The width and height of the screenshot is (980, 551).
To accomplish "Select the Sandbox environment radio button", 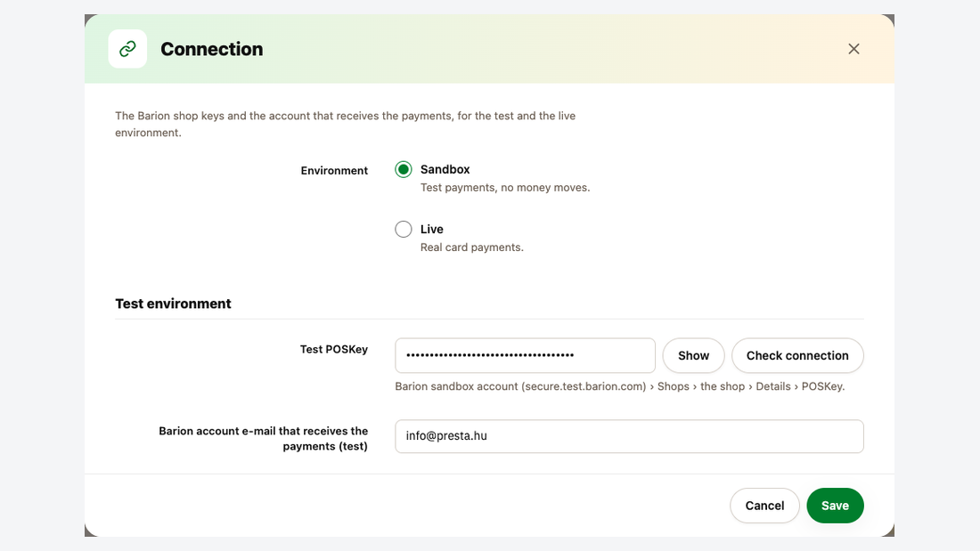I will pyautogui.click(x=403, y=169).
